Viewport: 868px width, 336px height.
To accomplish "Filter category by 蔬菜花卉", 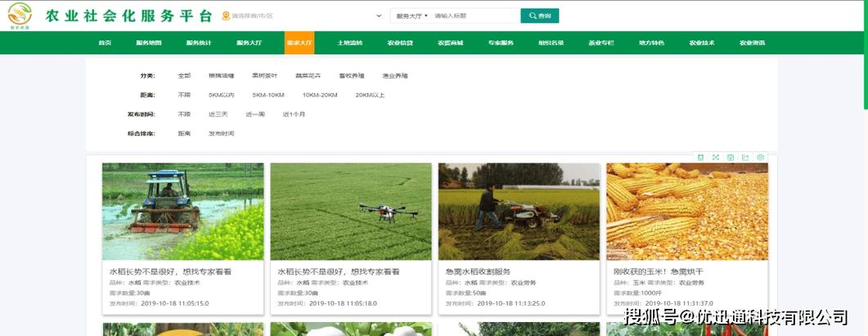I will [x=308, y=76].
